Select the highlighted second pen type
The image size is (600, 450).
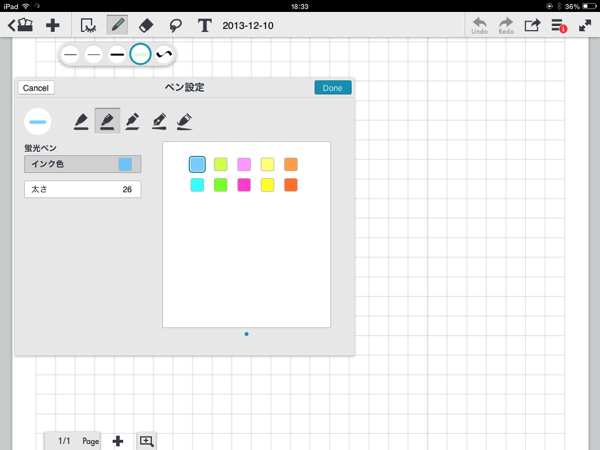[x=107, y=121]
